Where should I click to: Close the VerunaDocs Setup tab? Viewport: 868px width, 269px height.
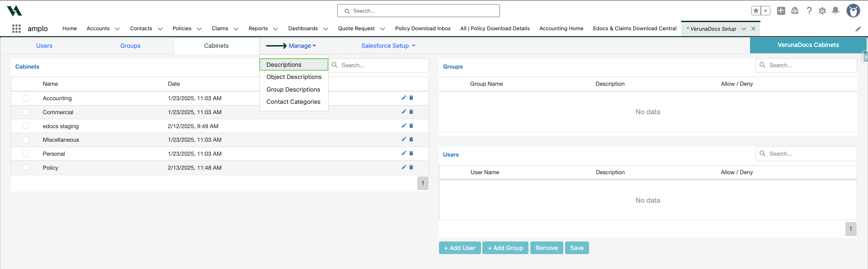(x=753, y=28)
